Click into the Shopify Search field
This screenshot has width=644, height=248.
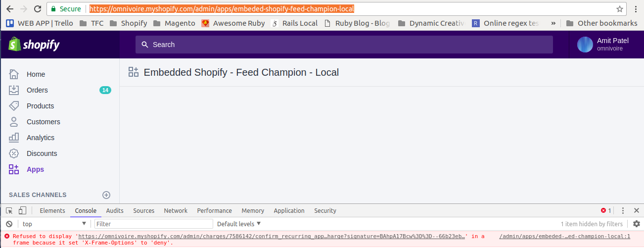click(344, 45)
